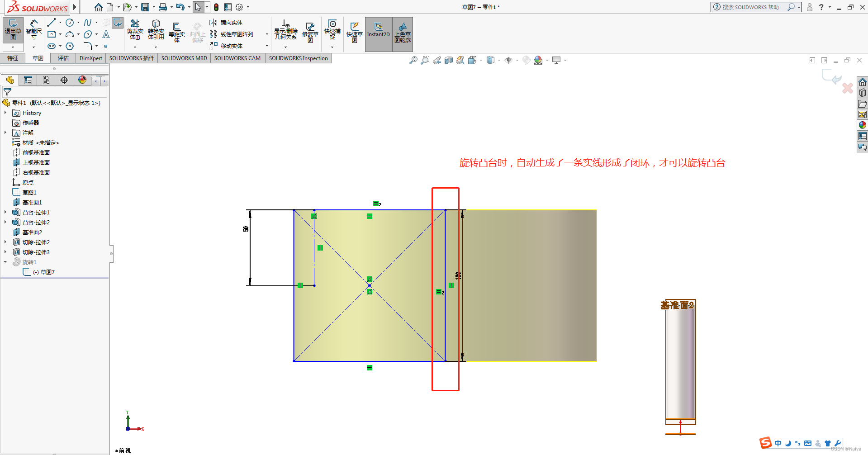Open the dropdown under Trim Entities (剪裁实体)
This screenshot has height=455, width=868.
click(x=135, y=47)
